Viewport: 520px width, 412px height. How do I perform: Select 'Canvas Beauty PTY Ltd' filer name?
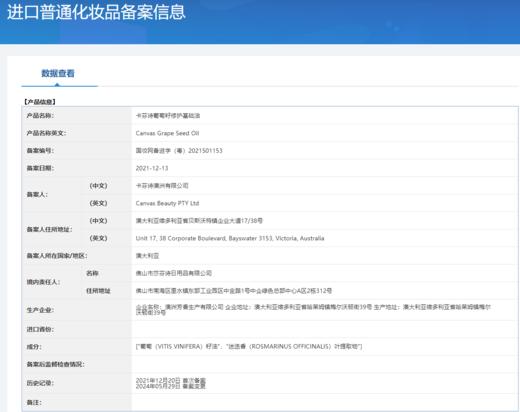tap(167, 203)
